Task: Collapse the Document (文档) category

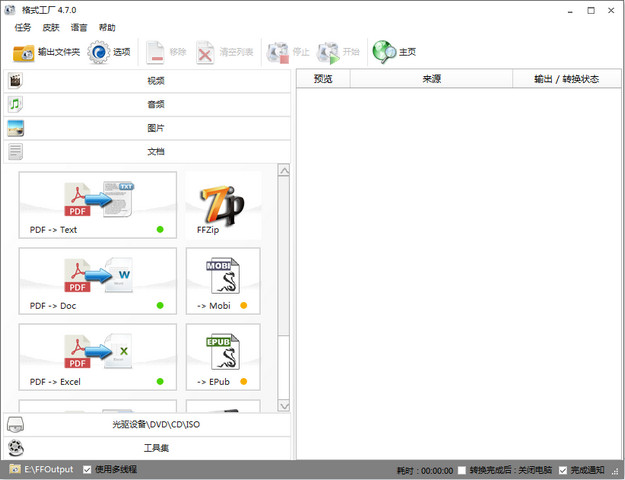Action: [x=147, y=151]
